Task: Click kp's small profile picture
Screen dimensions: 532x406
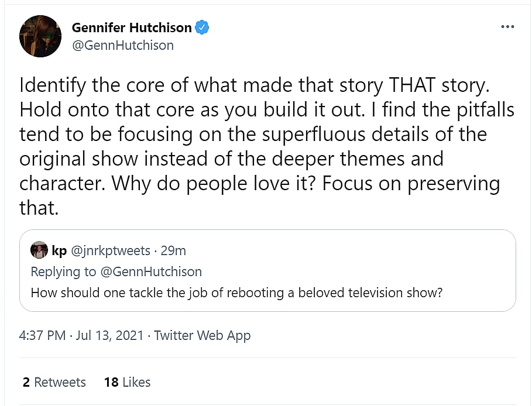Action: 39,250
